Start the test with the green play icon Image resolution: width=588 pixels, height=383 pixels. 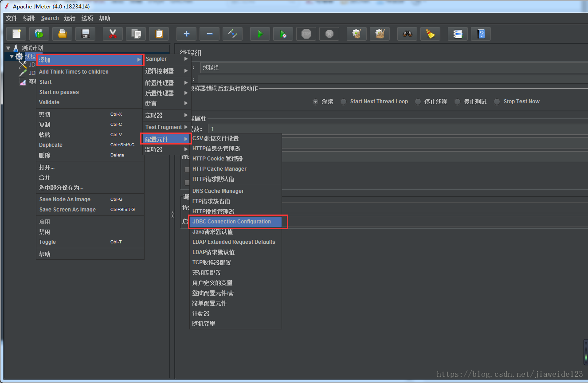pyautogui.click(x=260, y=34)
